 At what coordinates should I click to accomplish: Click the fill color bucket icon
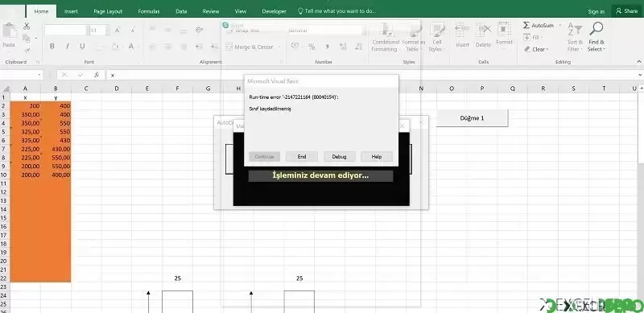[x=115, y=47]
